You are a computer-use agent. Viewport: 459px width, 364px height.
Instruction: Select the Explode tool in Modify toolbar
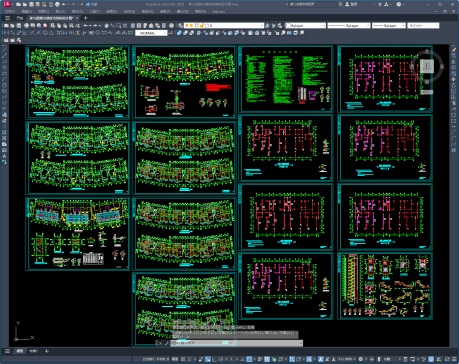(x=454, y=150)
